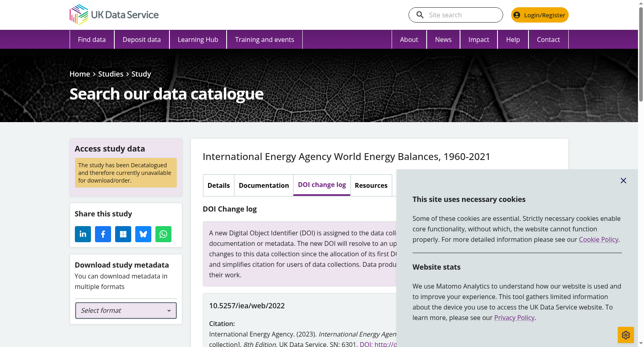Click the DOI Change log heading
This screenshot has height=347, width=644.
point(230,209)
